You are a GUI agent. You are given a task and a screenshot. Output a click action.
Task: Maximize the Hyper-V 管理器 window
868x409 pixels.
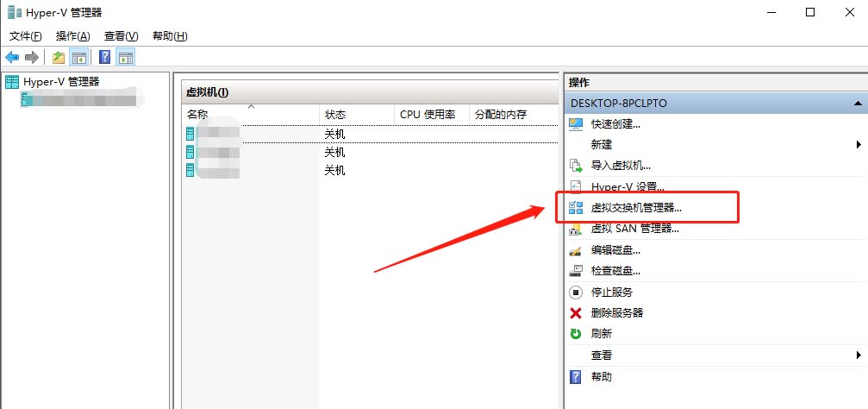pyautogui.click(x=810, y=12)
